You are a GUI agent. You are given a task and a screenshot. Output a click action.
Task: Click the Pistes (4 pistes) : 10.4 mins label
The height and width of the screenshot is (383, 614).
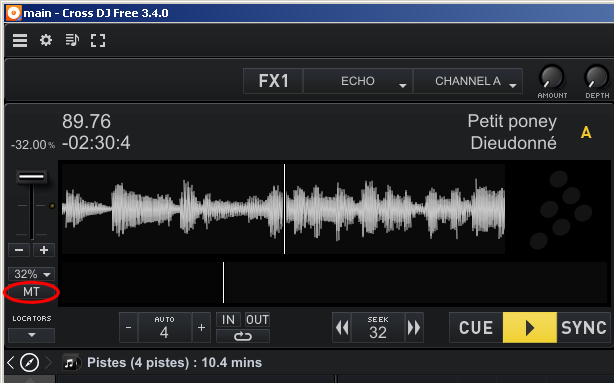(174, 363)
